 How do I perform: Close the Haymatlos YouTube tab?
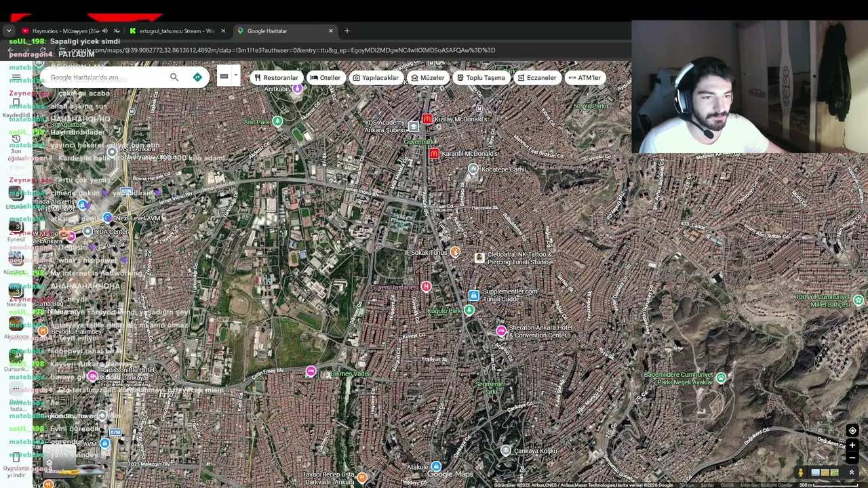117,31
